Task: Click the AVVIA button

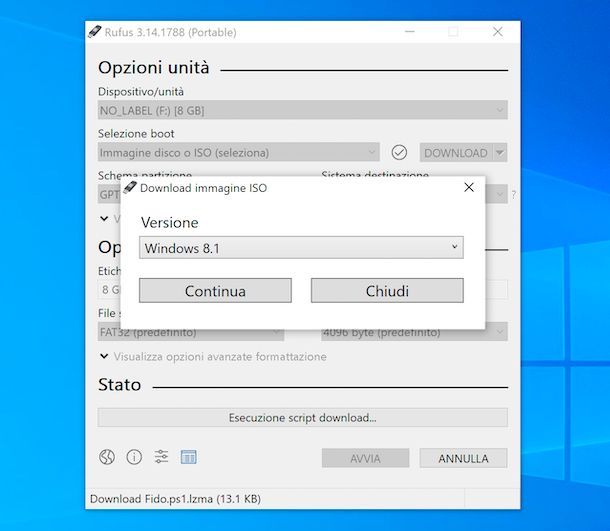Action: (x=365, y=458)
